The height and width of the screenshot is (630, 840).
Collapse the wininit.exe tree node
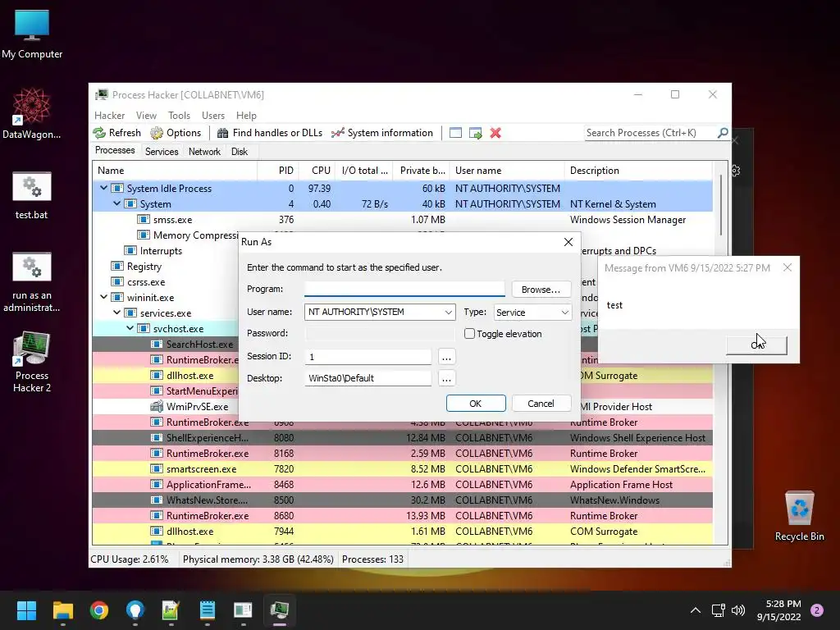[104, 297]
